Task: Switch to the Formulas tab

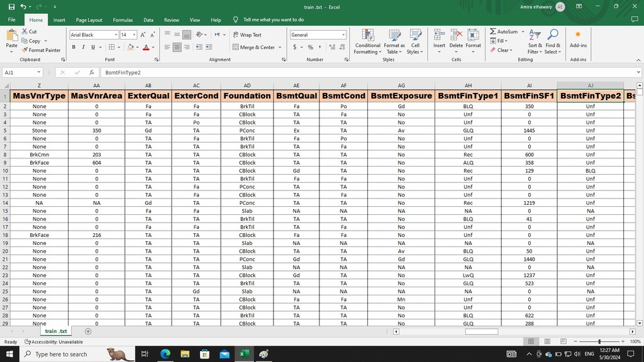Action: coord(123,19)
